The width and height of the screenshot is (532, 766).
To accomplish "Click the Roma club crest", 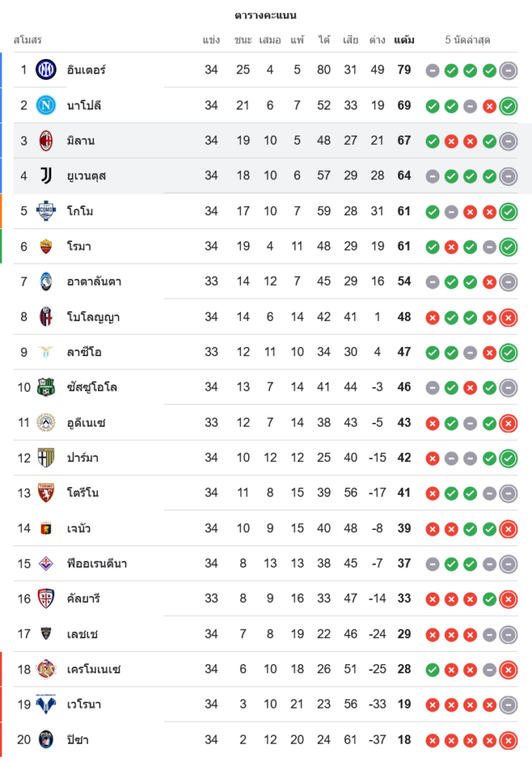I will coord(46,247).
